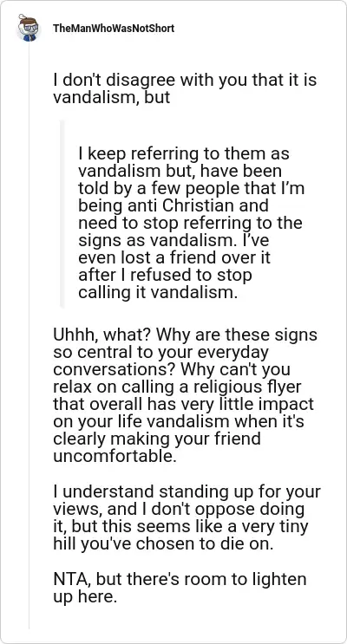Click the quoted line 'even lost a friend over it'
The height and width of the screenshot is (644, 347).
(174, 257)
